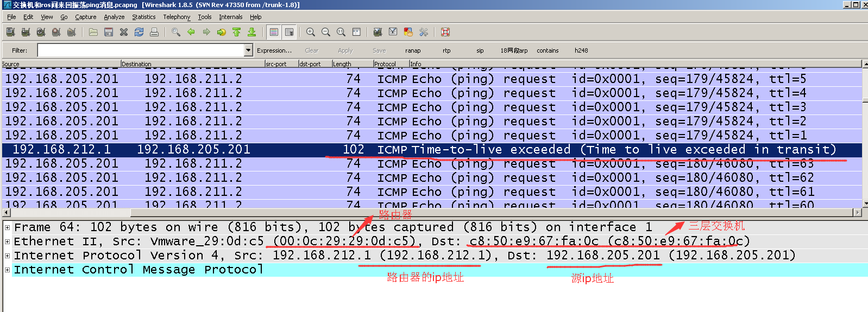Screen dimensions: 868x312
Task: Click the Expression... button
Action: (274, 50)
